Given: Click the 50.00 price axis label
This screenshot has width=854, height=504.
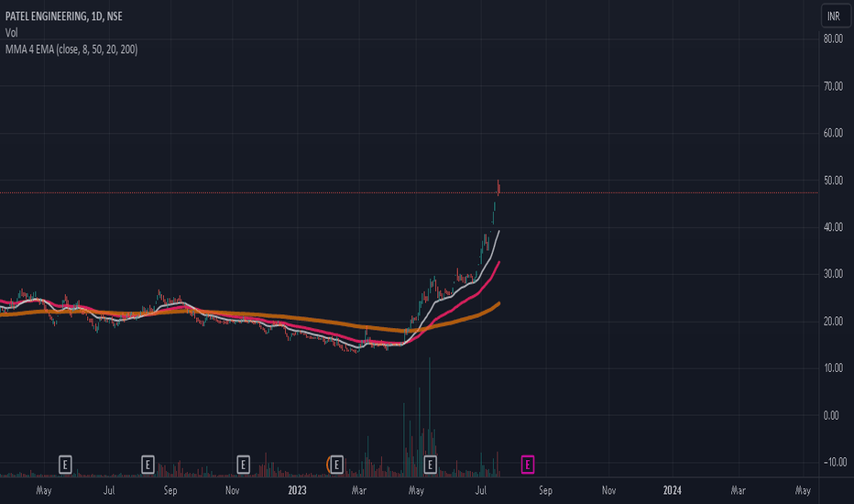Looking at the screenshot, I should tap(833, 181).
